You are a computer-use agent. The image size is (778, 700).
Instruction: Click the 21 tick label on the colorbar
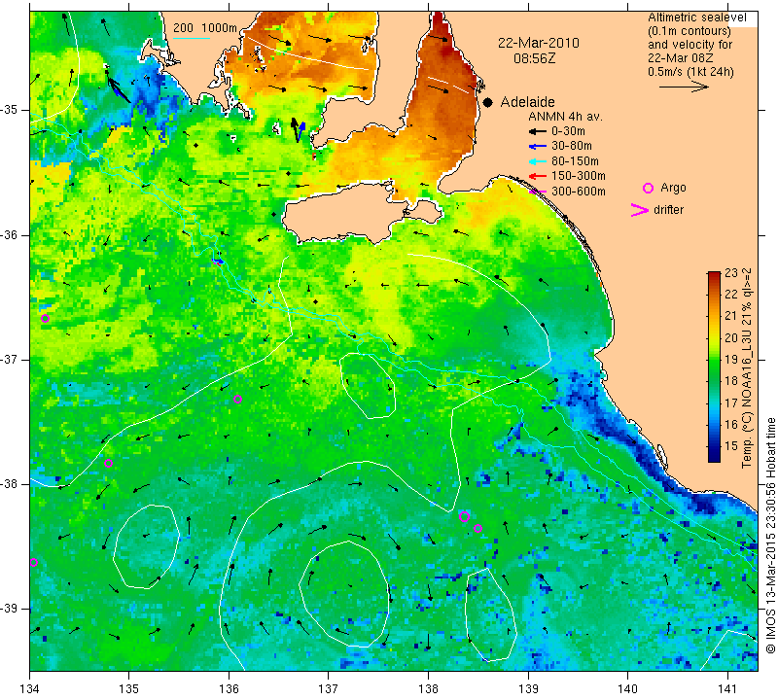[731, 316]
